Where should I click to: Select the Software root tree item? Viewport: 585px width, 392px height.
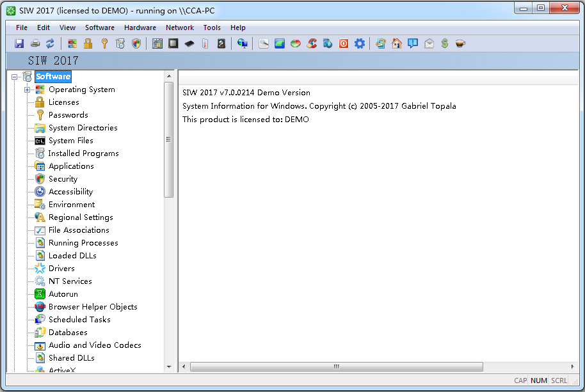tap(53, 76)
